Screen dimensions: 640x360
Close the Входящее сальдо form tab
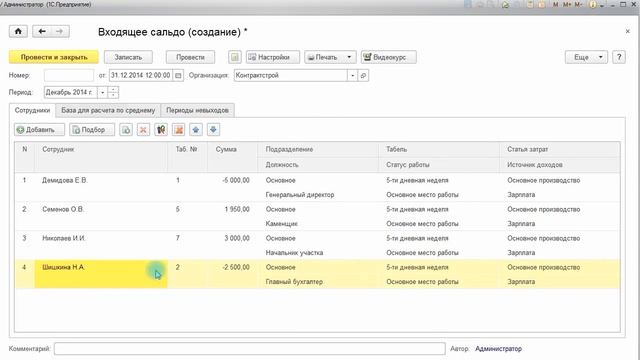pyautogui.click(x=627, y=31)
